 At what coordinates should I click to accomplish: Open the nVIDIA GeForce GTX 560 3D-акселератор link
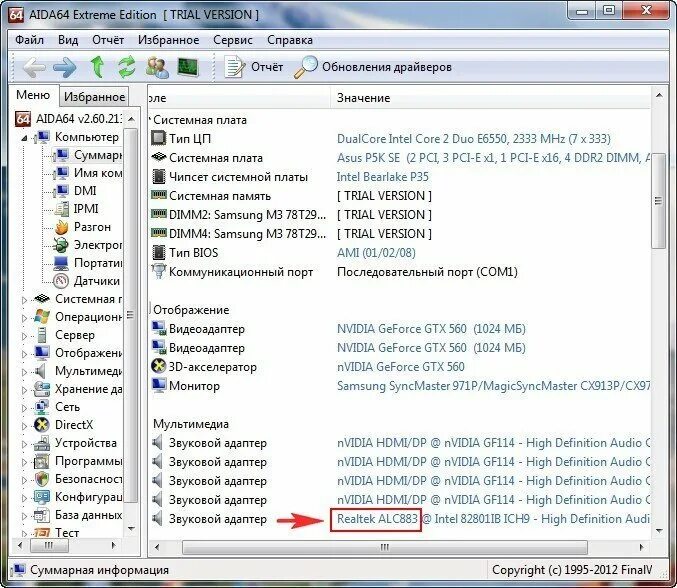[x=401, y=367]
